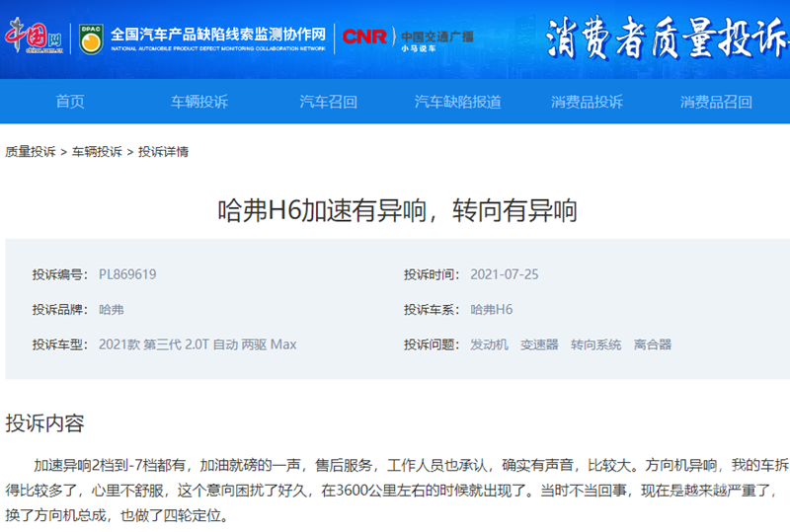
Task: Click the line 换了方向机总成，也做了四轮定位
Action: point(117,515)
